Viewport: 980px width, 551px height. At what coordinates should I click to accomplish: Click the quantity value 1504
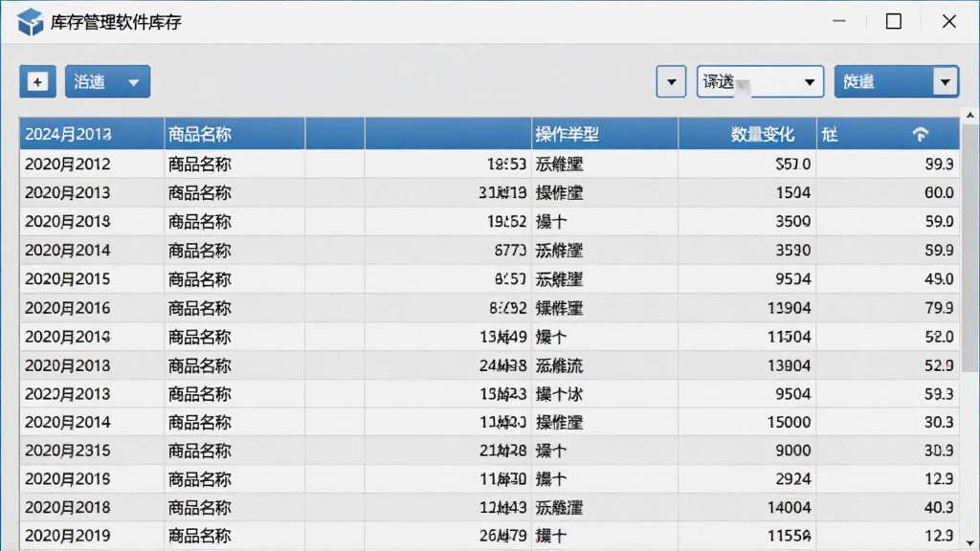[x=793, y=192]
